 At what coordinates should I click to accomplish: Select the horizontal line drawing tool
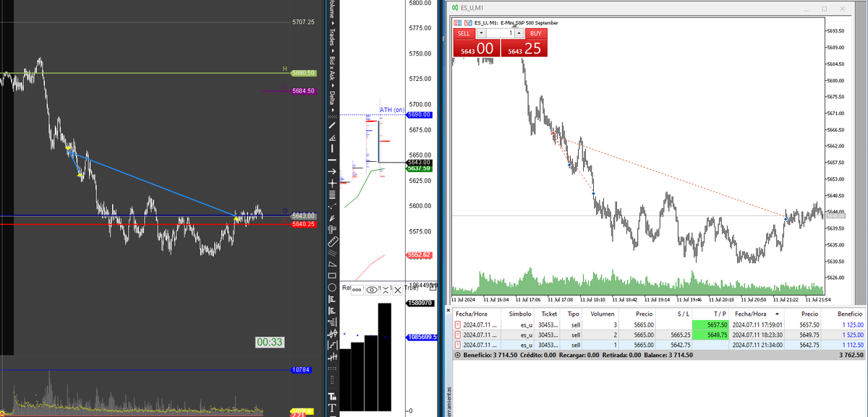pos(332,160)
